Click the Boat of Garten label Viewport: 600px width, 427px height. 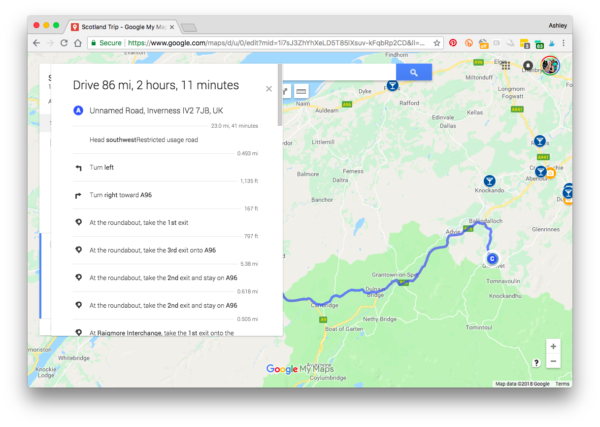[x=344, y=329]
